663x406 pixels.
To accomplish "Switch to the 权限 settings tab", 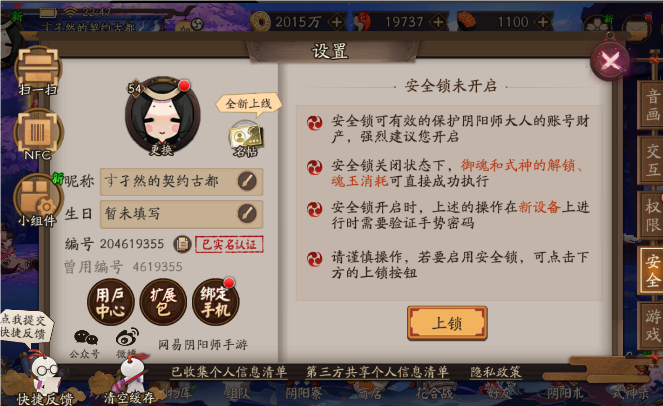I will coord(652,215).
